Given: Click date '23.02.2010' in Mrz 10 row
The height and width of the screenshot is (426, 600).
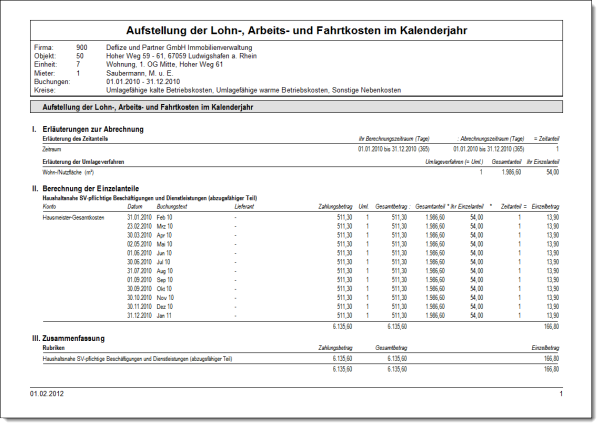Looking at the screenshot, I should pos(140,226).
